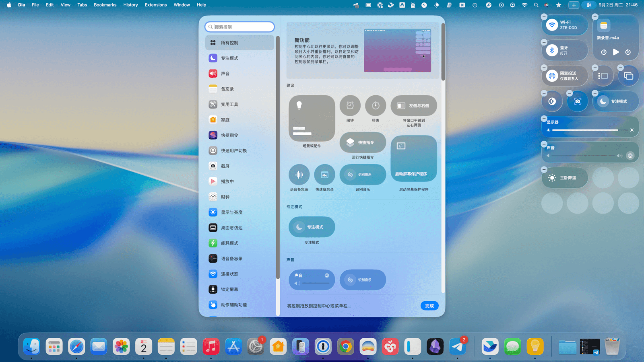Remove the Wi-Fi control with its minus button
Screen dimensions: 644x362
coord(544,17)
